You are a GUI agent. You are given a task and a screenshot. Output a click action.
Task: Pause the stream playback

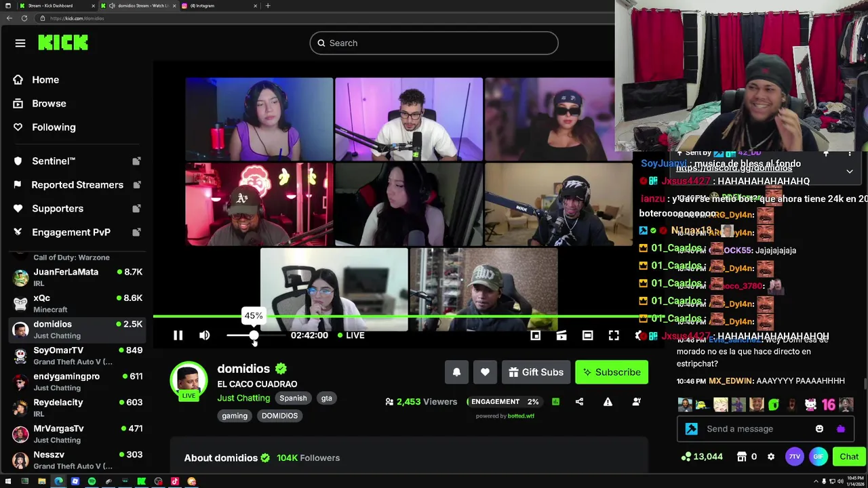(x=178, y=335)
